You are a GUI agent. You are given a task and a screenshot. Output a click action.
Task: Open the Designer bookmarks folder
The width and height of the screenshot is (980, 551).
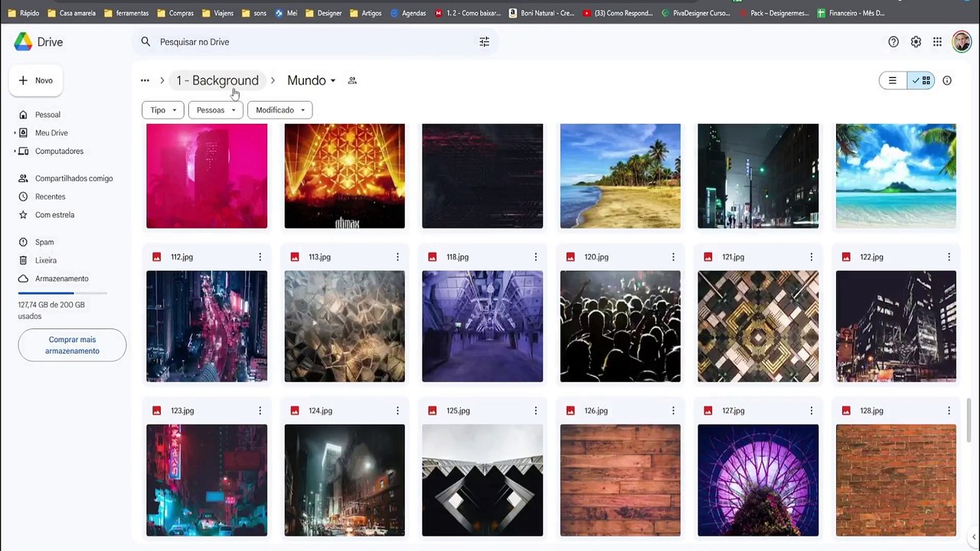324,13
